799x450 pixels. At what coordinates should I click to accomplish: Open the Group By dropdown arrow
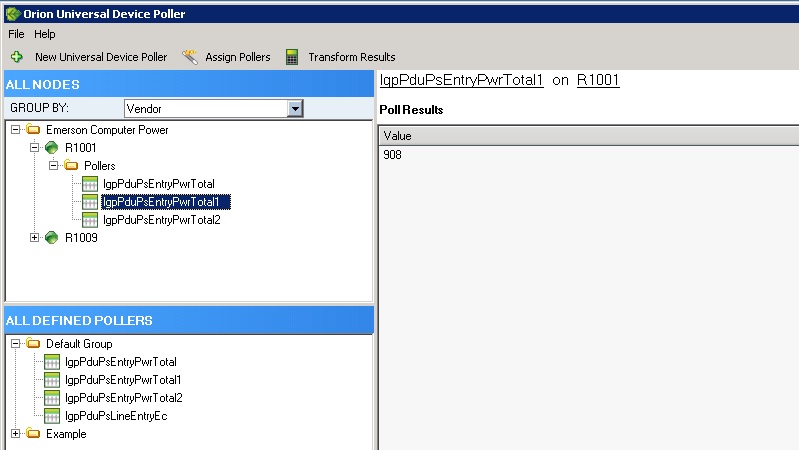[x=295, y=109]
